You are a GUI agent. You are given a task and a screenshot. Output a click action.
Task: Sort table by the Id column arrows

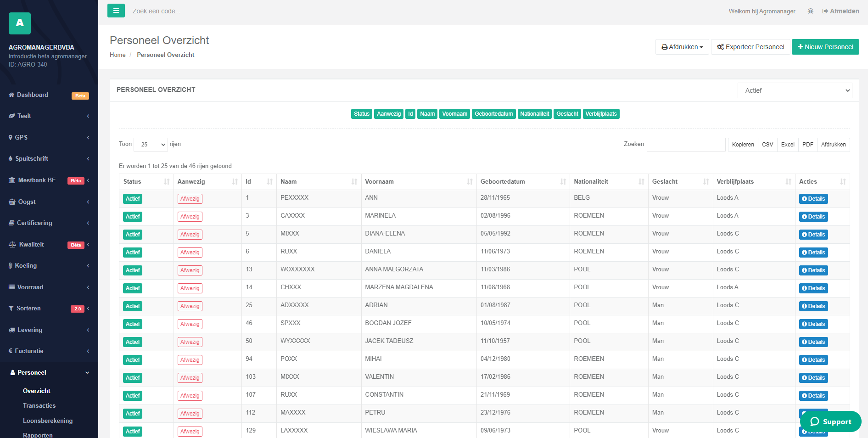point(269,182)
